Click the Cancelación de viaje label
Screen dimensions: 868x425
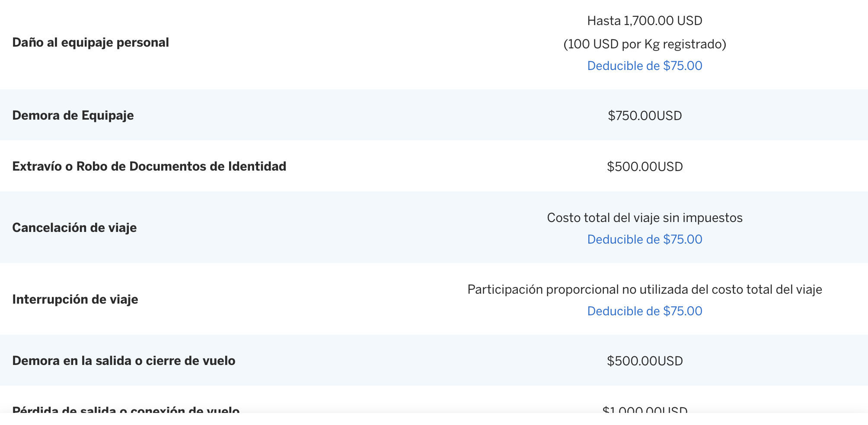pos(74,228)
